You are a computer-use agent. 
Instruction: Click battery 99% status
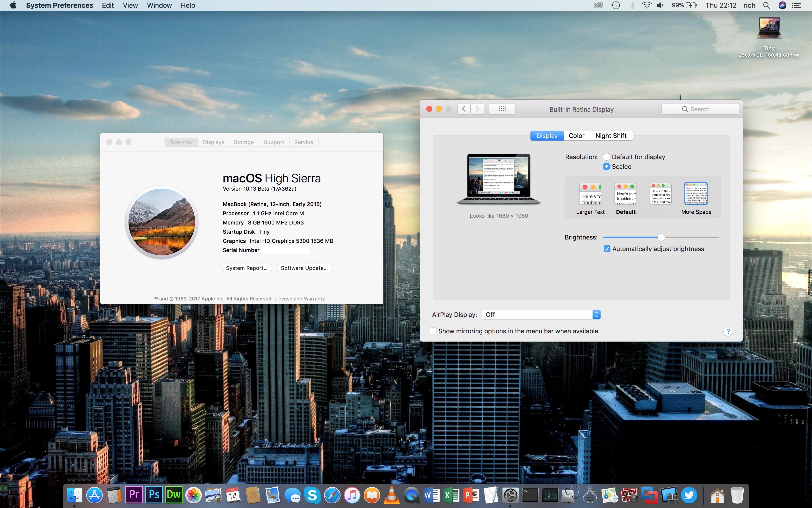click(x=684, y=5)
